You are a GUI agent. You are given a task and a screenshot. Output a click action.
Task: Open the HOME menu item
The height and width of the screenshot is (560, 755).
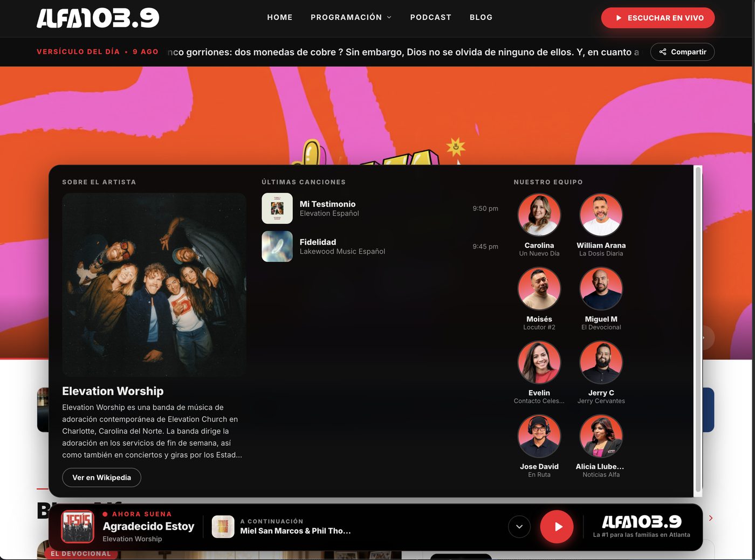pos(280,17)
